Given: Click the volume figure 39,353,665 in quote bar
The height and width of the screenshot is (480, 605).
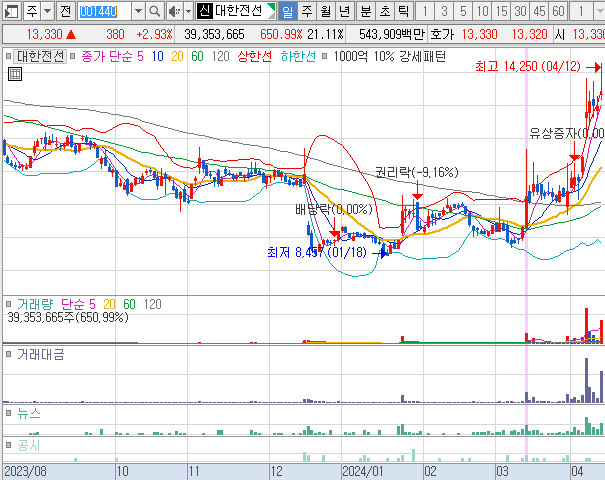Looking at the screenshot, I should [x=214, y=35].
